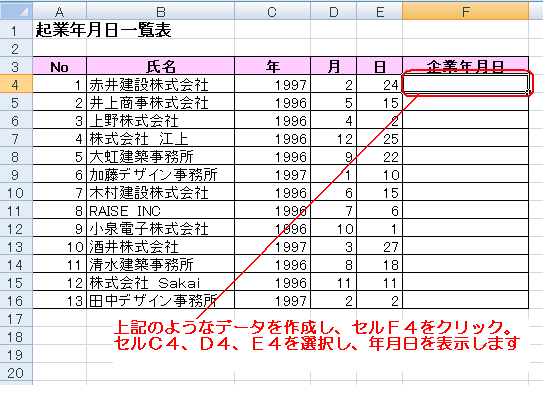Select row 20 header

(16, 372)
